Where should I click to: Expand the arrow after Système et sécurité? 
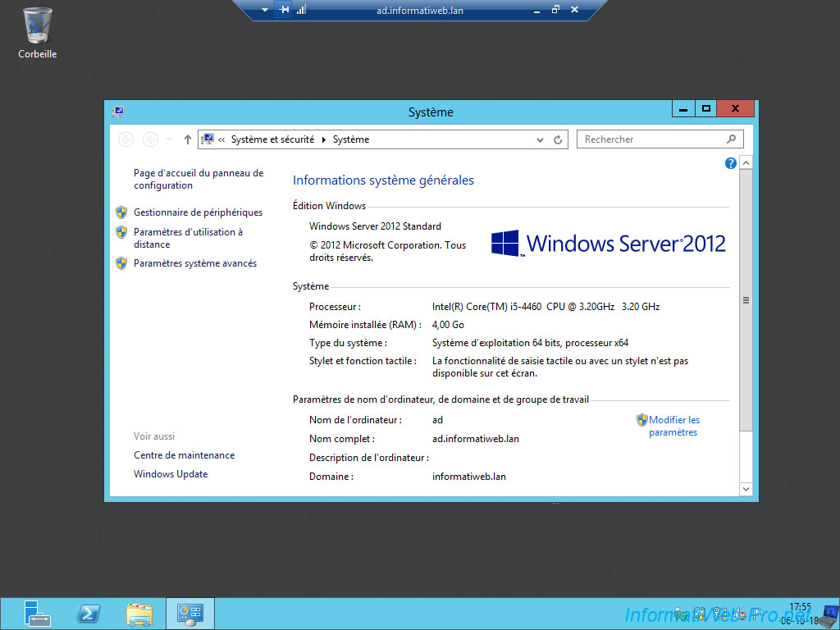tap(323, 139)
